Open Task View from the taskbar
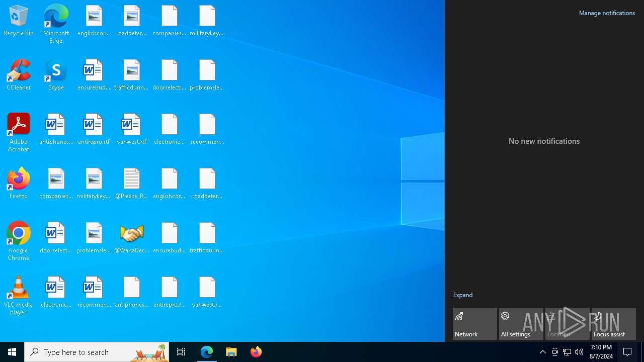644x362 pixels. point(181,352)
